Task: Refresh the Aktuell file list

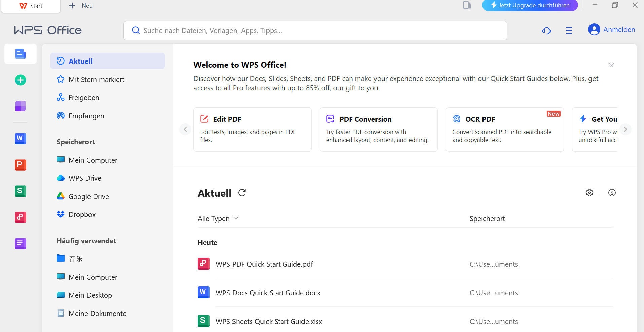Action: click(242, 193)
